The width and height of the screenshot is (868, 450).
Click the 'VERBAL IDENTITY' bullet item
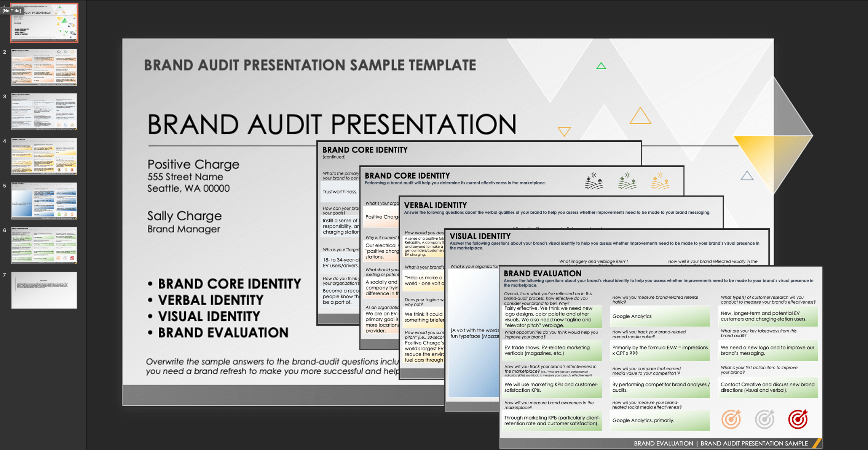tap(211, 300)
